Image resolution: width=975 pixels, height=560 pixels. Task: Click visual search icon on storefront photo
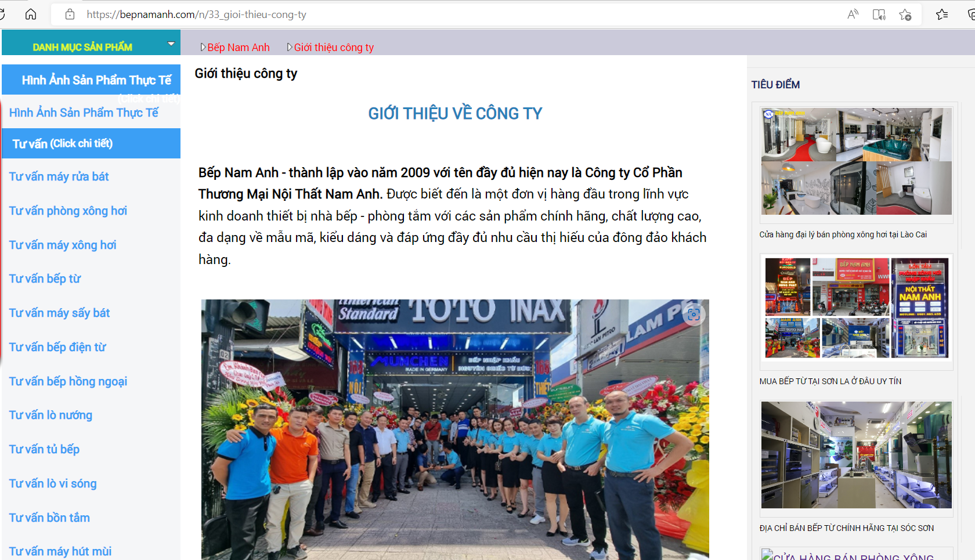pos(694,315)
